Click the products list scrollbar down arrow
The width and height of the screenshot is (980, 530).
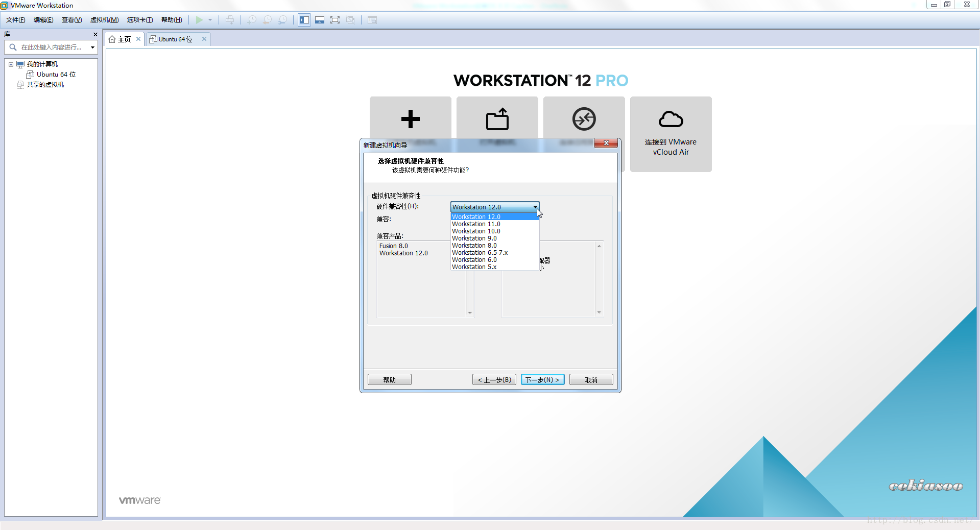click(x=470, y=313)
